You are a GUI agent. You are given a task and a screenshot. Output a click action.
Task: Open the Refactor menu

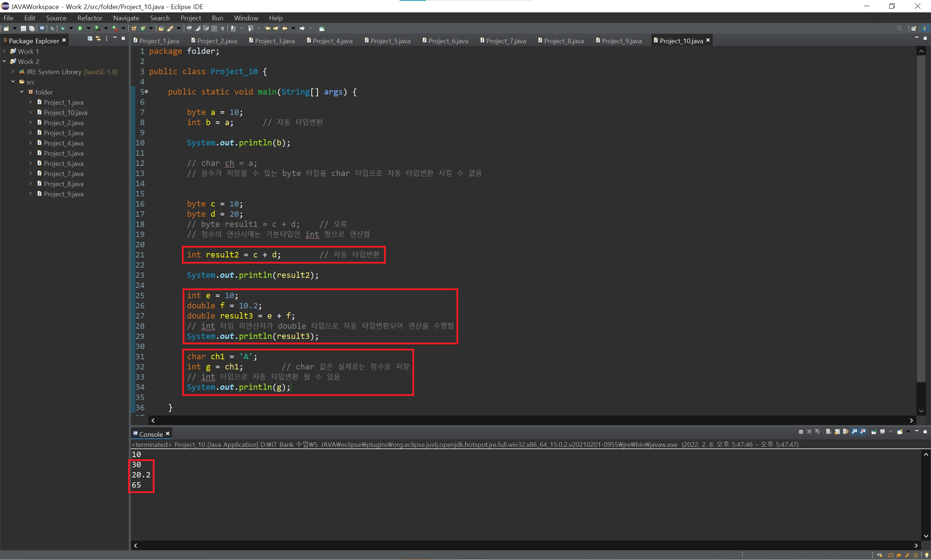click(x=89, y=18)
